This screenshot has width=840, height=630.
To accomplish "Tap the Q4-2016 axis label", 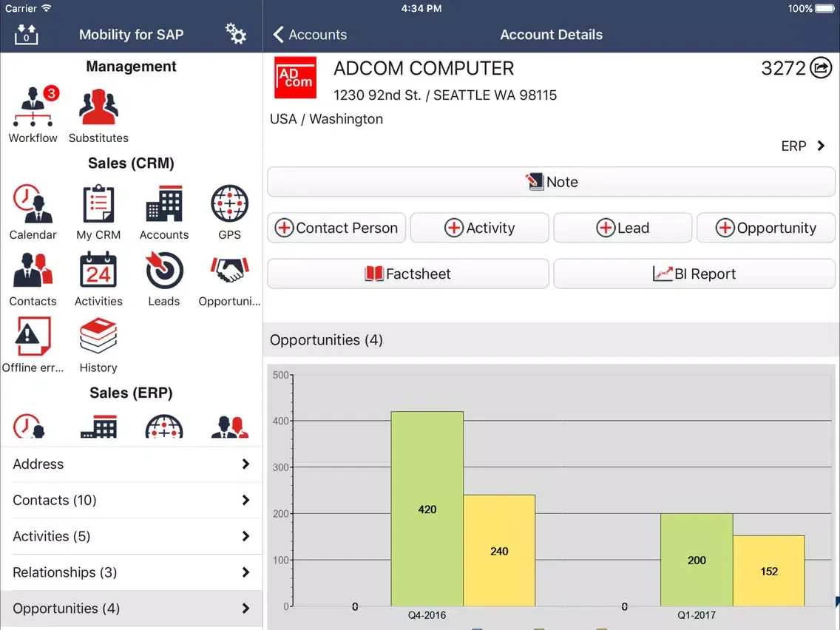I will 427,615.
